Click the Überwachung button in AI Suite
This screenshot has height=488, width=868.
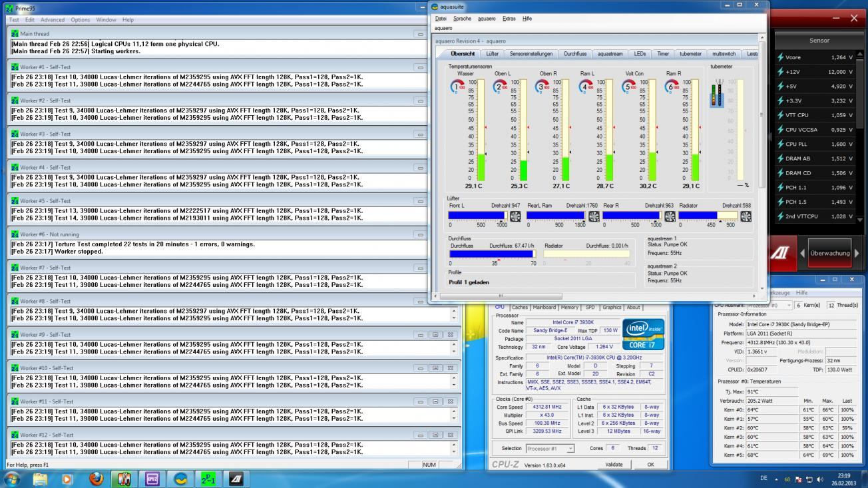pos(830,254)
